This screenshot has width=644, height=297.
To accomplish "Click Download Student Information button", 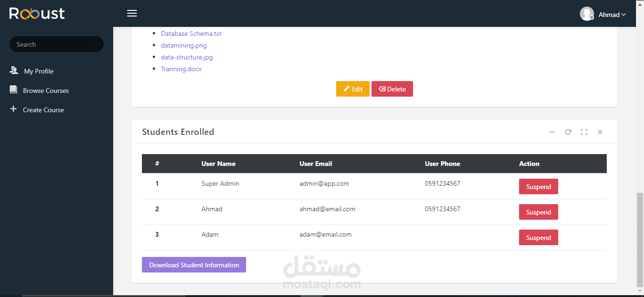I will (194, 265).
